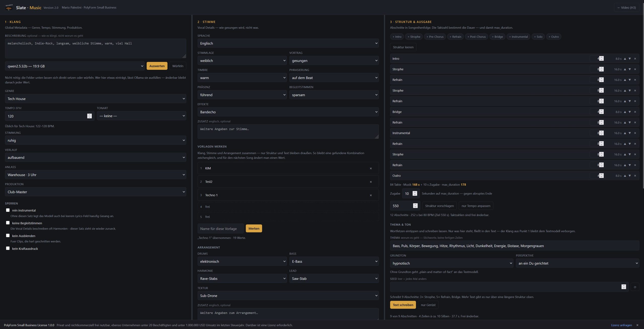Add an Intro section
Viewport: 644px width, 329px height.
pos(397,37)
